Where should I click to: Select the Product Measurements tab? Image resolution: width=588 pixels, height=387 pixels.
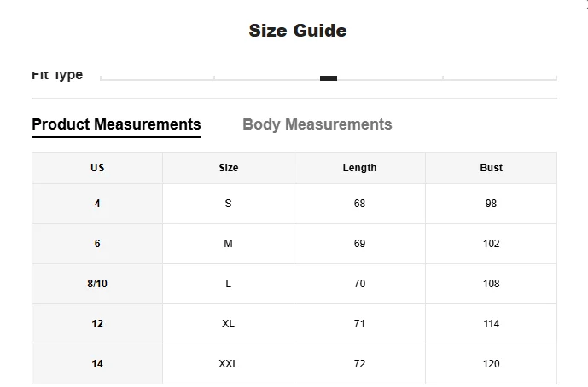116,124
